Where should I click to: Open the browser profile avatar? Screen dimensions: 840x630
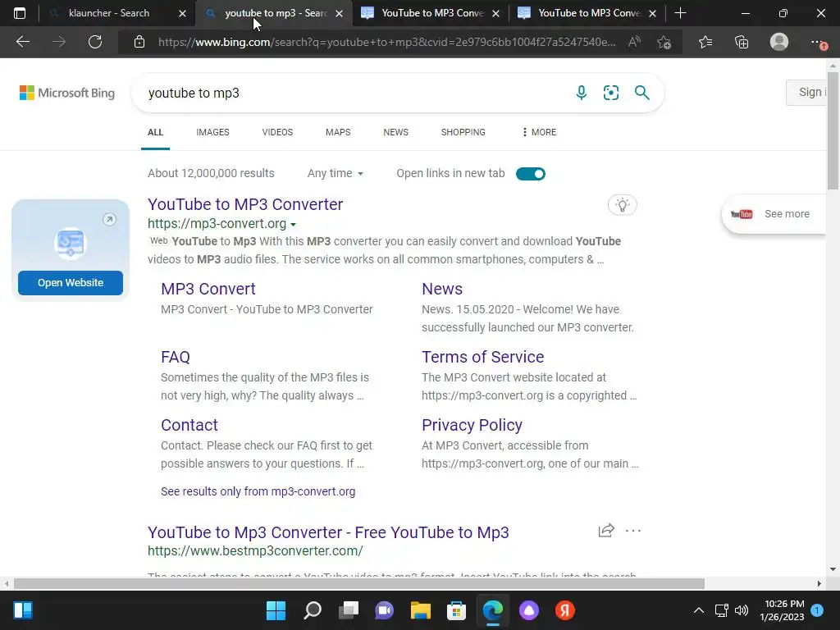(779, 42)
